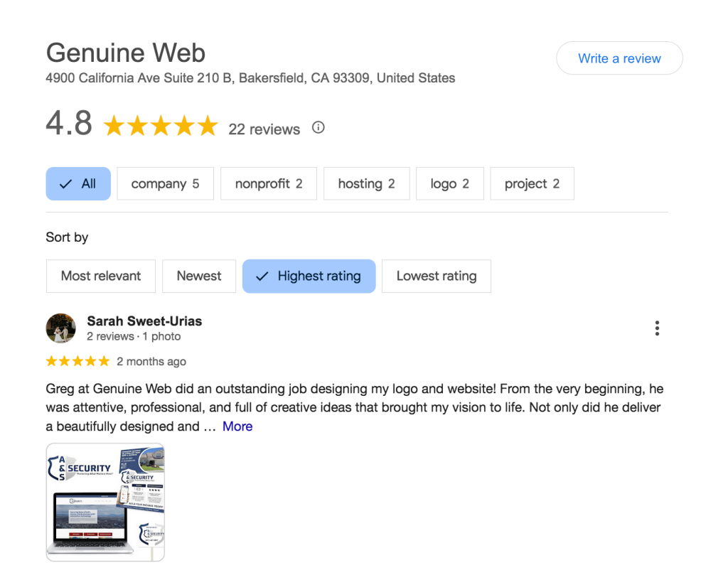The height and width of the screenshot is (570, 728).
Task: Open Sarah Sweet-Urias reviewer name link
Action: point(144,321)
